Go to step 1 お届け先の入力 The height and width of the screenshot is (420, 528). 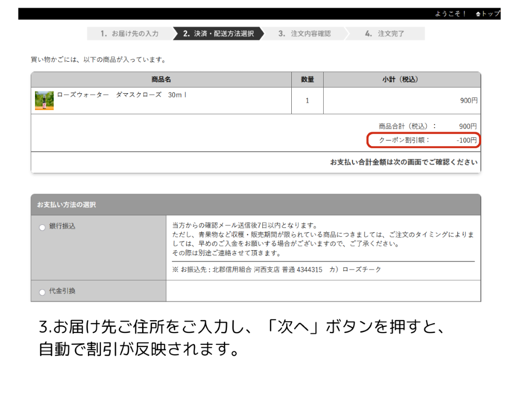[129, 33]
